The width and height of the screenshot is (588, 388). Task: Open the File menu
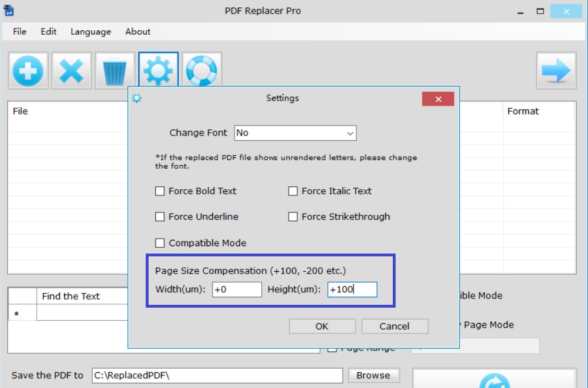(x=19, y=31)
